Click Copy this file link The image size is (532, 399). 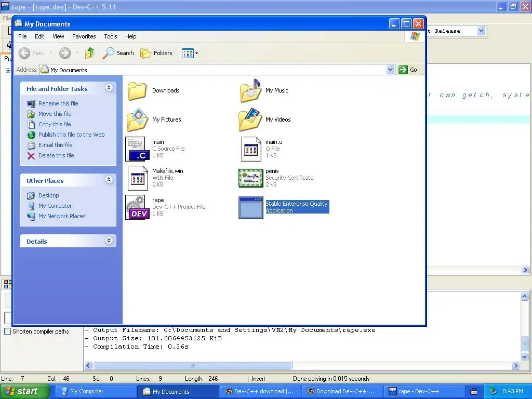(54, 124)
